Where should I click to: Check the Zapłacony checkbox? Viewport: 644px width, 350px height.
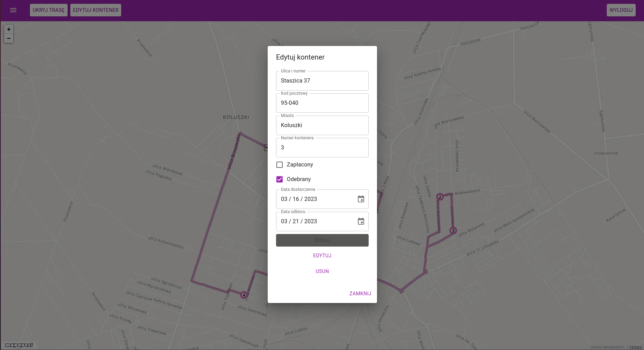(x=280, y=165)
